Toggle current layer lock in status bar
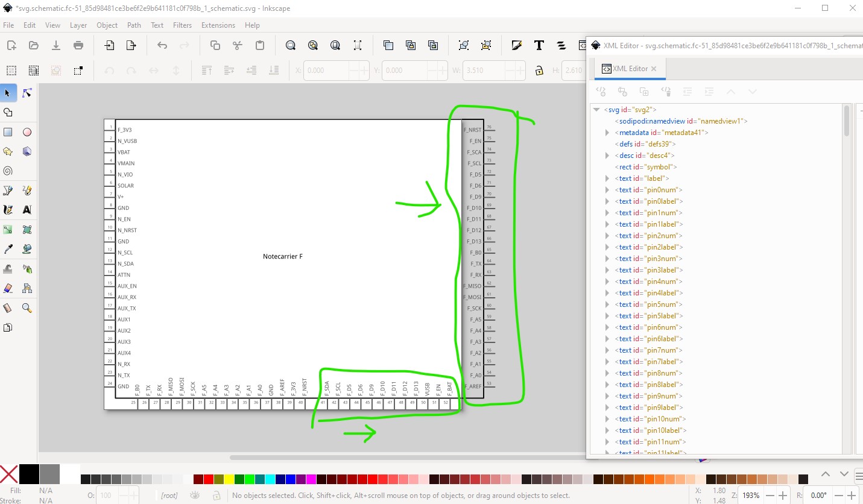 coord(217,496)
